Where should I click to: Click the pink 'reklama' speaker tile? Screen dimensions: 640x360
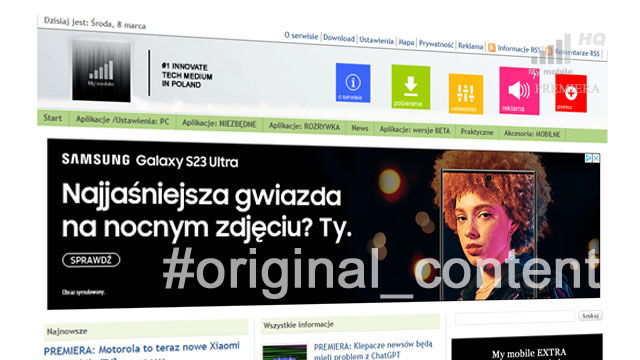pos(519,91)
